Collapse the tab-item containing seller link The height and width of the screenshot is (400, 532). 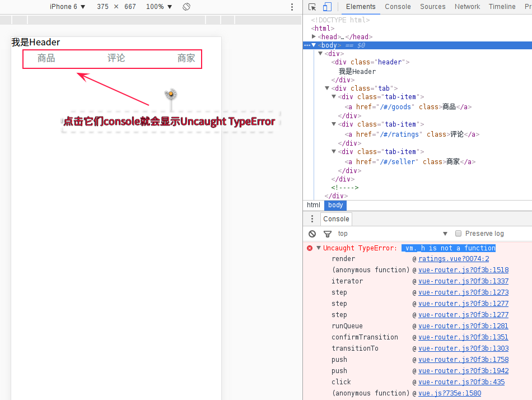click(x=334, y=151)
